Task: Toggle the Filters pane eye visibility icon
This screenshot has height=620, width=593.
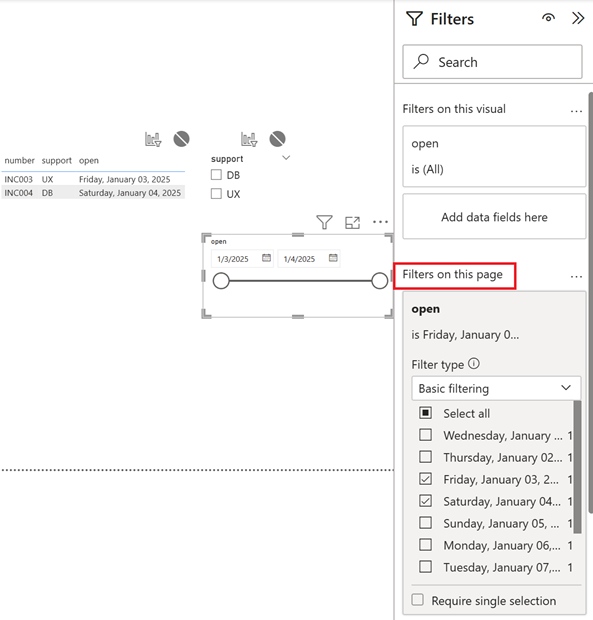Action: tap(548, 18)
